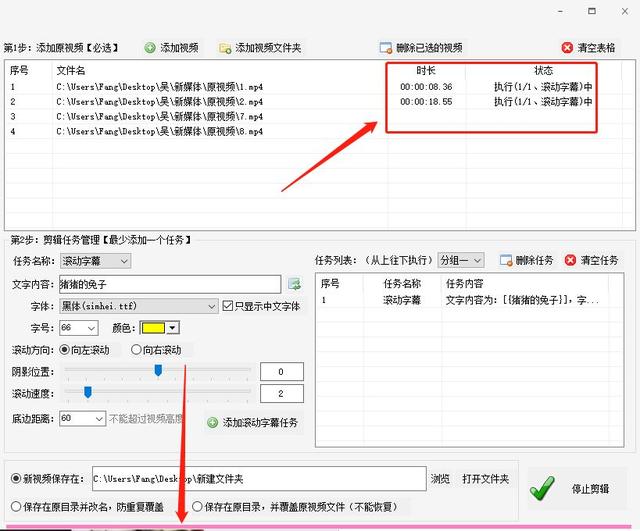The width and height of the screenshot is (640, 531).
Task: Click the 清空表格 red icon
Action: pyautogui.click(x=567, y=47)
